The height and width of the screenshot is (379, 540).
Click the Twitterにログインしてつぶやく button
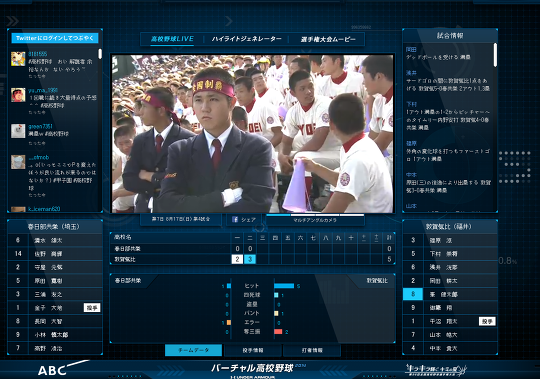tap(55, 38)
